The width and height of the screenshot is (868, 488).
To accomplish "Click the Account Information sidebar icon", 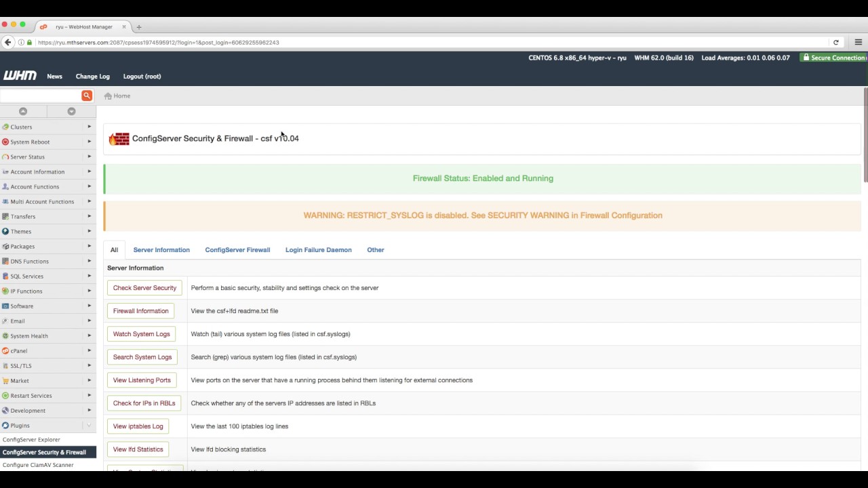I will coord(5,171).
